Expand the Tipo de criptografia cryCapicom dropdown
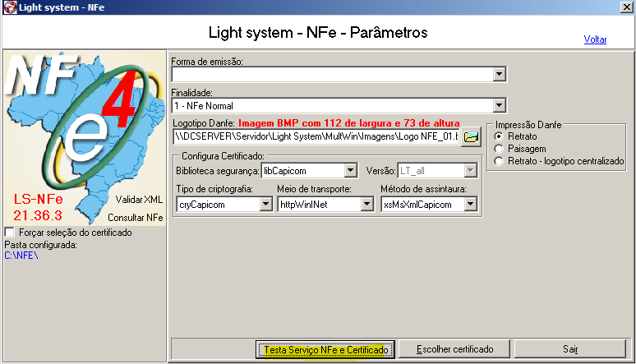Image resolution: width=636 pixels, height=364 pixels. click(265, 204)
